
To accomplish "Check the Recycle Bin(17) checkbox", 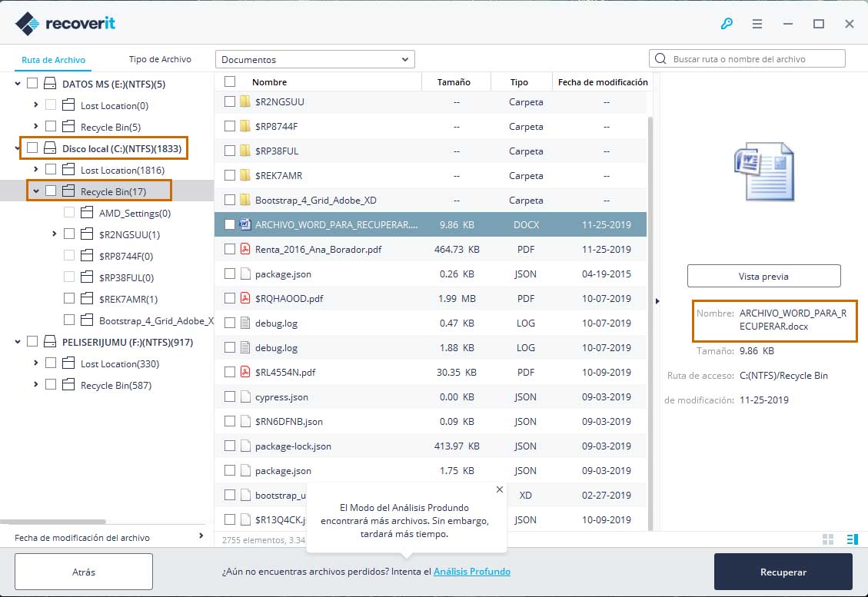I will point(51,191).
